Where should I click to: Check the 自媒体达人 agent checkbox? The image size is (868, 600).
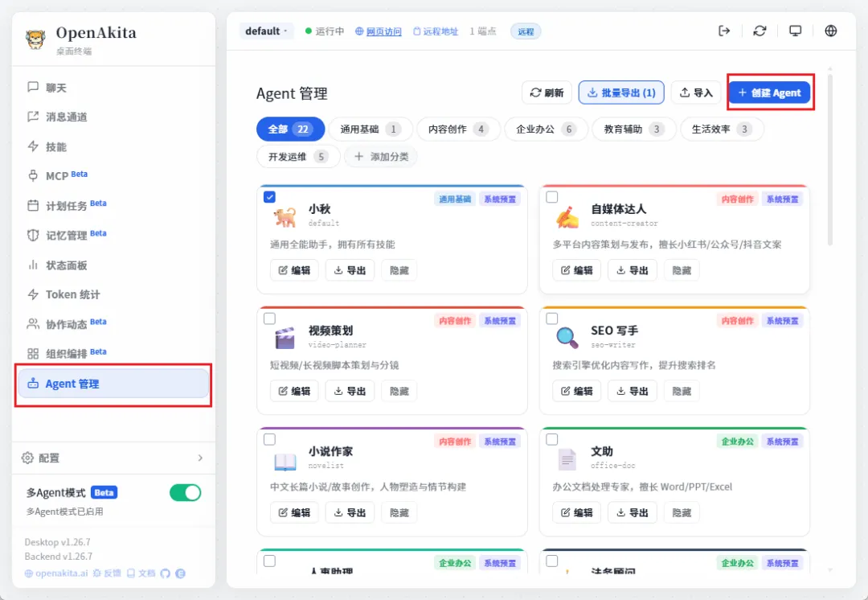[x=552, y=197]
